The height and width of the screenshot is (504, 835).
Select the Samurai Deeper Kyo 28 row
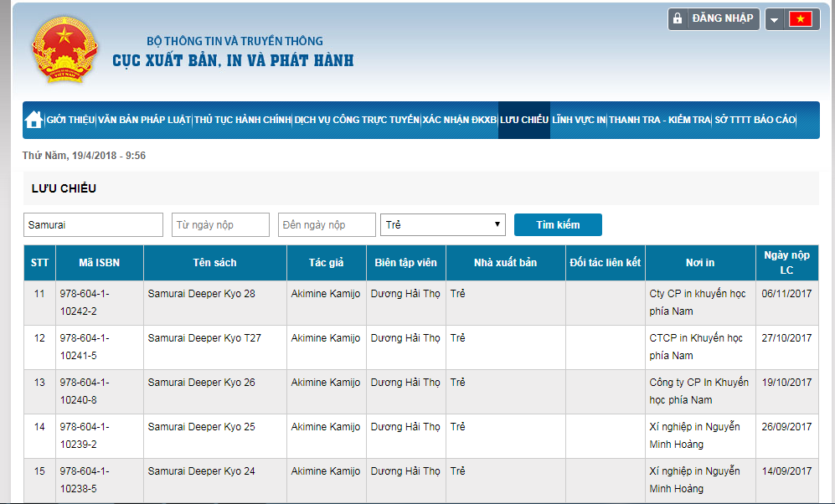[201, 294]
